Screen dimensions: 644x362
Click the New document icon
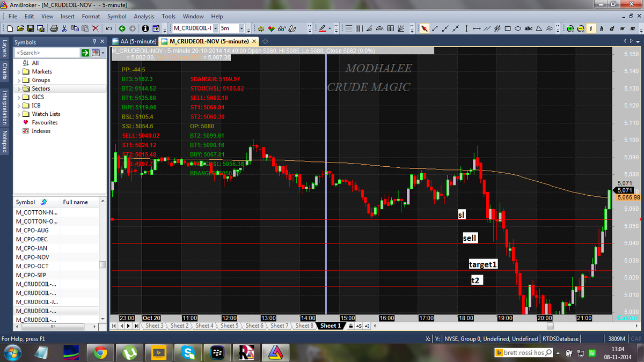tap(10, 28)
